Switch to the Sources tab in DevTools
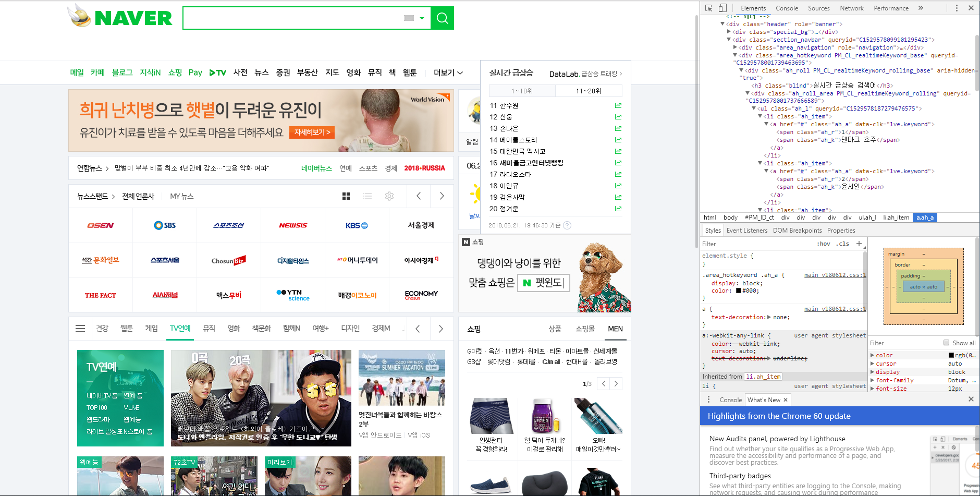Viewport: 980px width, 496px height. pos(818,8)
